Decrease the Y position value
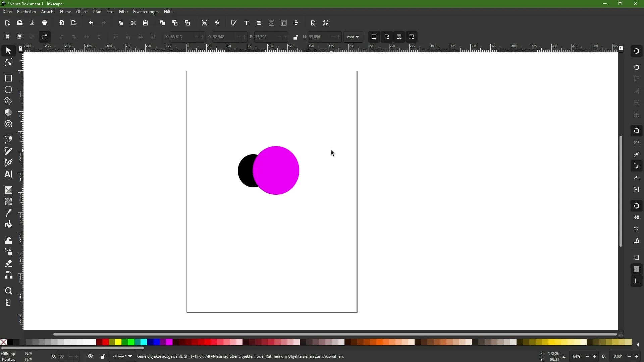Viewport: 644px width, 362px height. pyautogui.click(x=238, y=37)
